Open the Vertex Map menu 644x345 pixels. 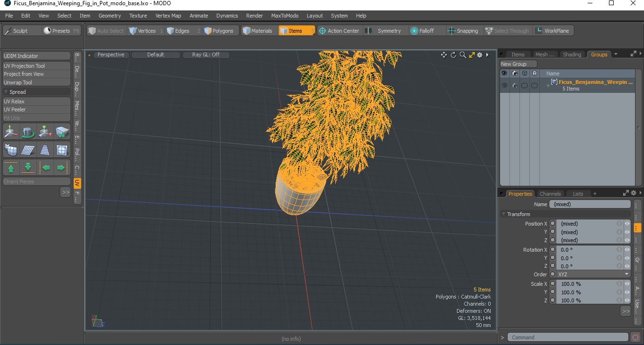tap(168, 16)
